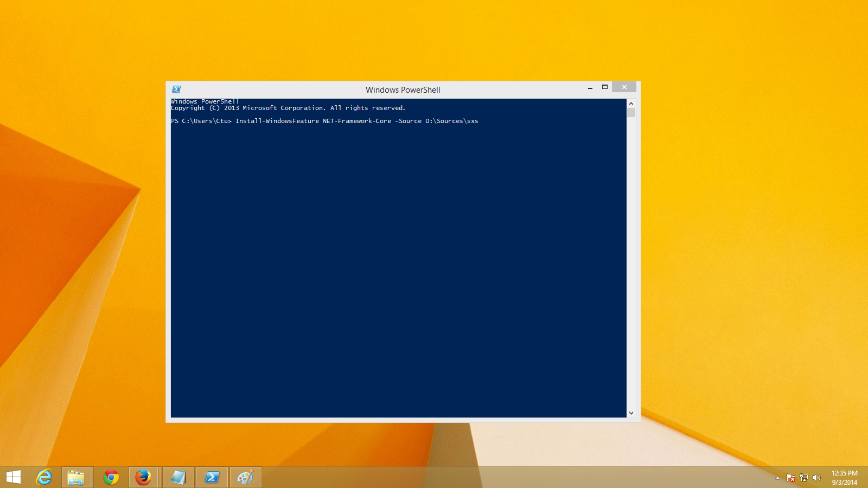The image size is (868, 488).
Task: Open the volume control in system tray
Action: 816,478
